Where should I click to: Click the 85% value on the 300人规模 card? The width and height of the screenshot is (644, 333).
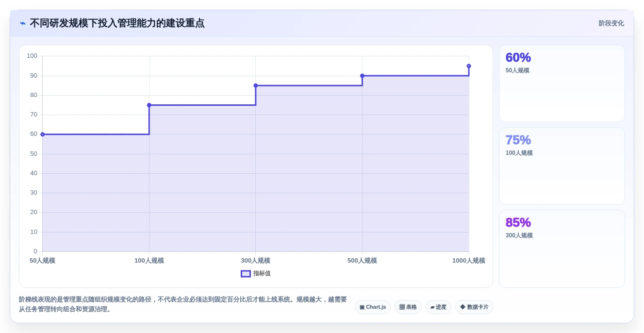pyautogui.click(x=518, y=223)
